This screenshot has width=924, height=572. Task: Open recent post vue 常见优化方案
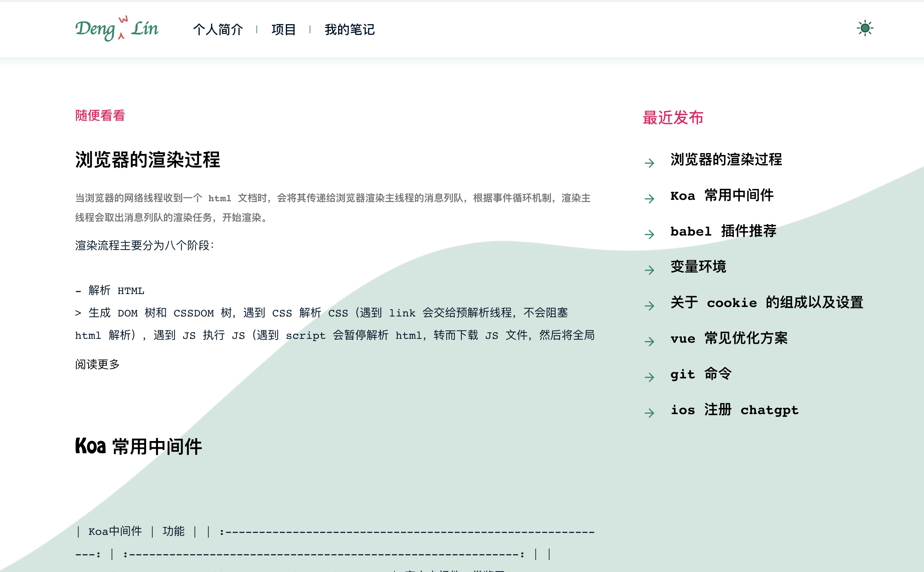click(729, 338)
